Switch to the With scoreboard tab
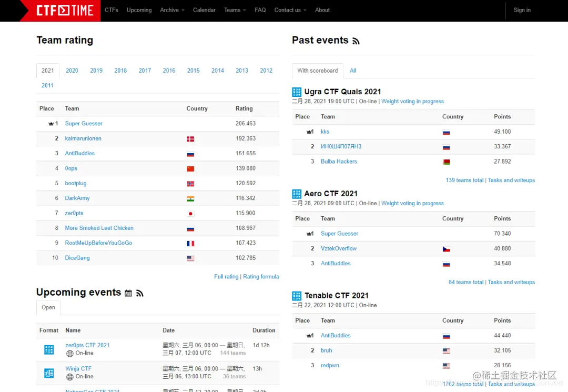Image resolution: width=568 pixels, height=392 pixels. tap(317, 71)
